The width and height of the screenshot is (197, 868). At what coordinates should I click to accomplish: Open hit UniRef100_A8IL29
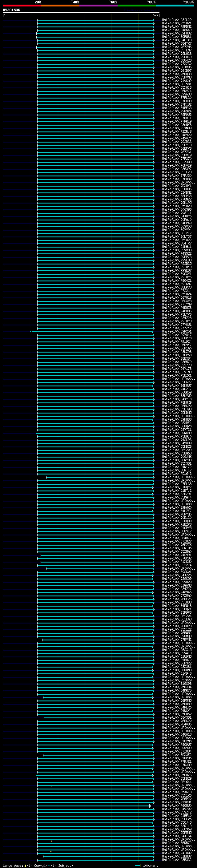(177, 20)
